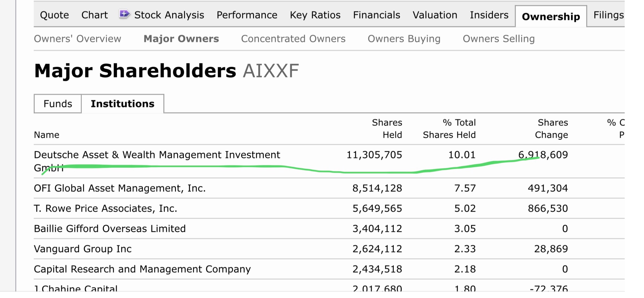
Task: Select the Financials tab
Action: 376,15
